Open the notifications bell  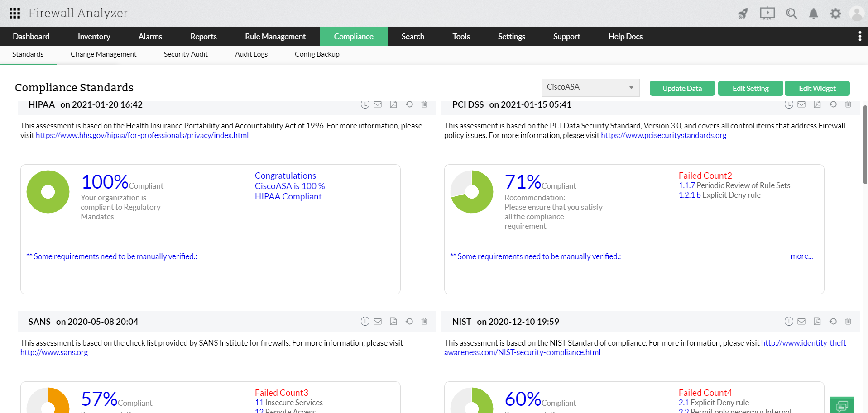pos(814,14)
